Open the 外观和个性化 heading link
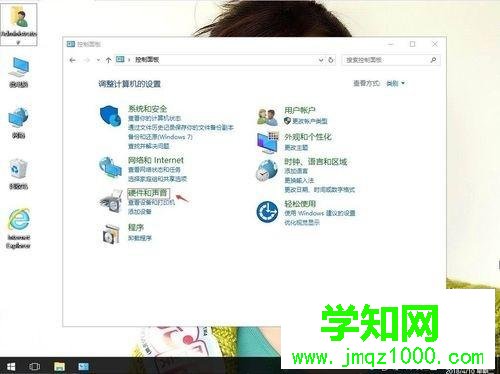The height and width of the screenshot is (374, 500). click(308, 137)
